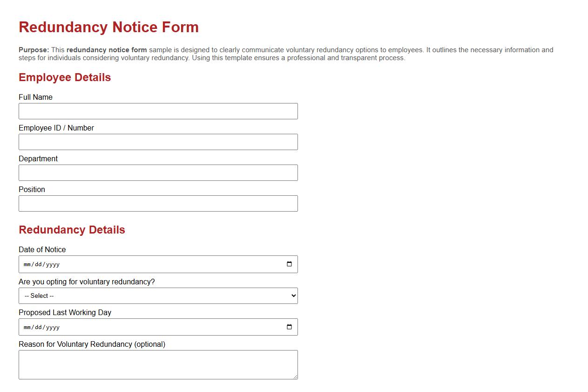Click the 'Are you opting for voluntary redundancy?' label
Image resolution: width=588 pixels, height=392 pixels.
[x=87, y=282]
